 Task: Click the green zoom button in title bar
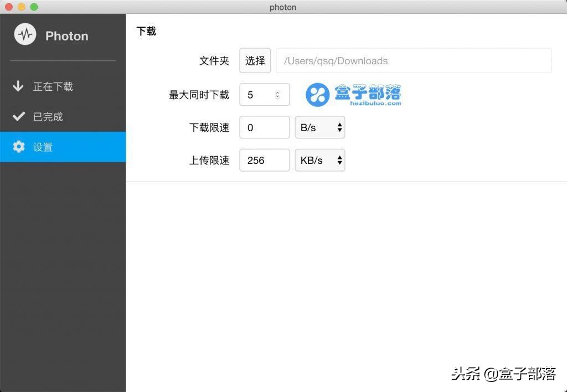(x=35, y=7)
